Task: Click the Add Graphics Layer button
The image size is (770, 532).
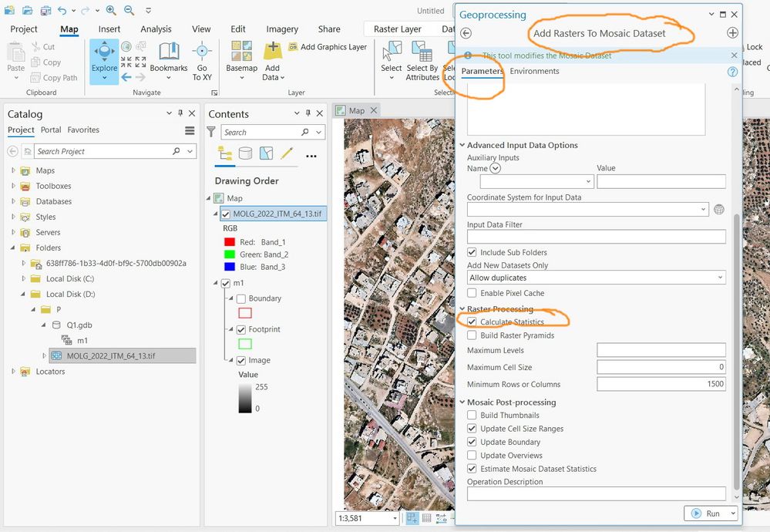Action: point(328,47)
